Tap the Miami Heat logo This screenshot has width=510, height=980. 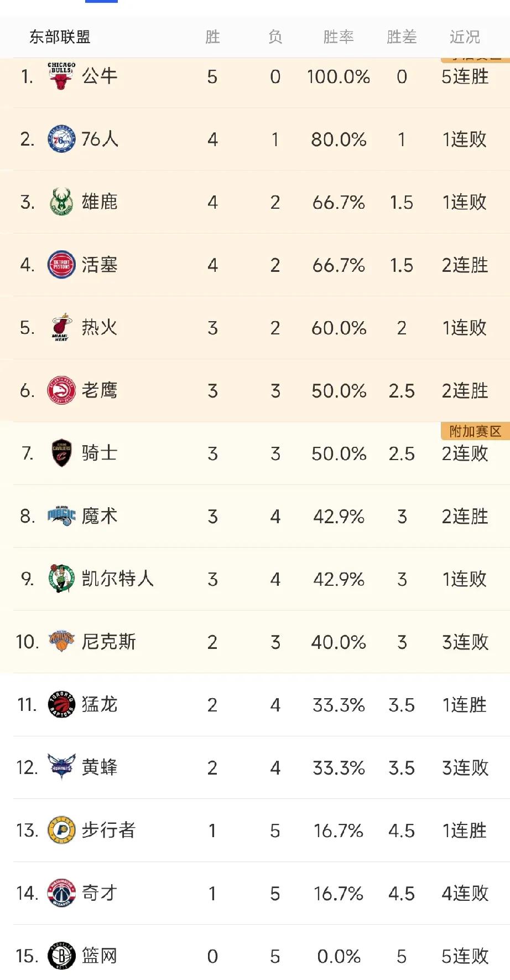point(61,327)
